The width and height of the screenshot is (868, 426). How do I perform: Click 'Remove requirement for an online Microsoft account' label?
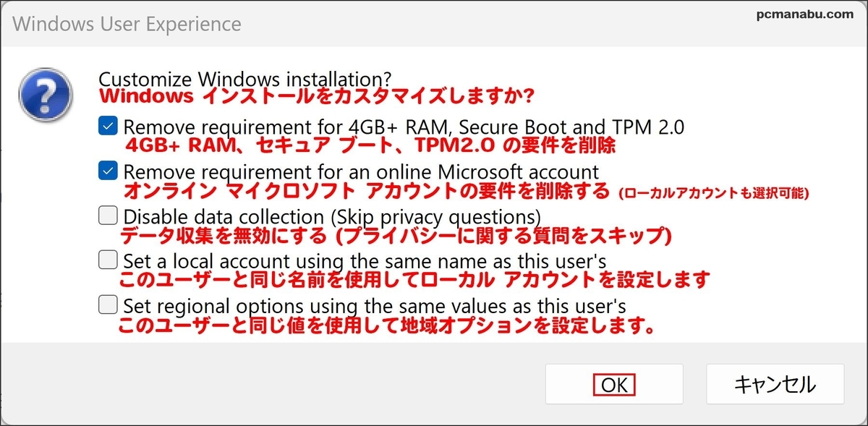[x=362, y=172]
